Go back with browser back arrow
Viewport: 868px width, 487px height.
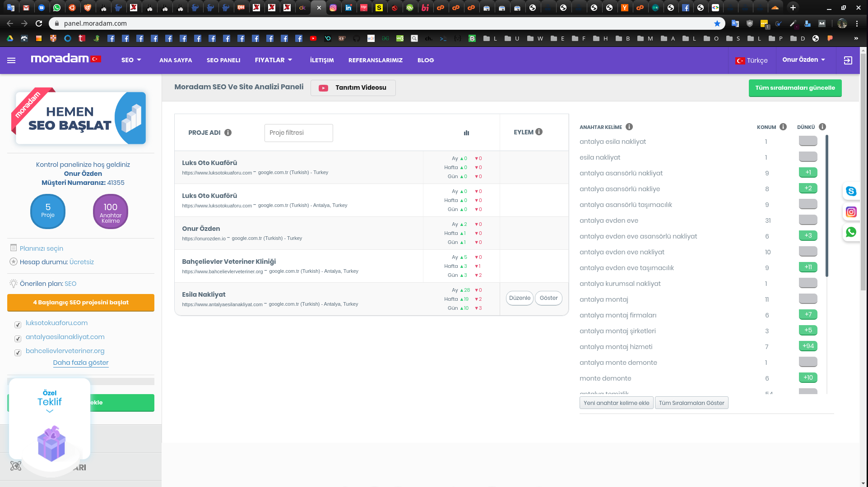tap(10, 23)
